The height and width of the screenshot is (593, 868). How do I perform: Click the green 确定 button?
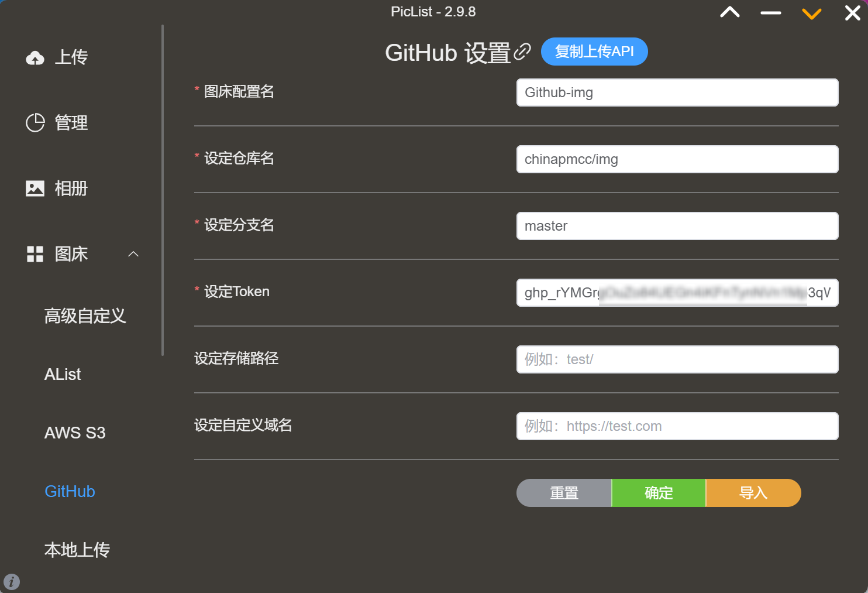pos(659,493)
